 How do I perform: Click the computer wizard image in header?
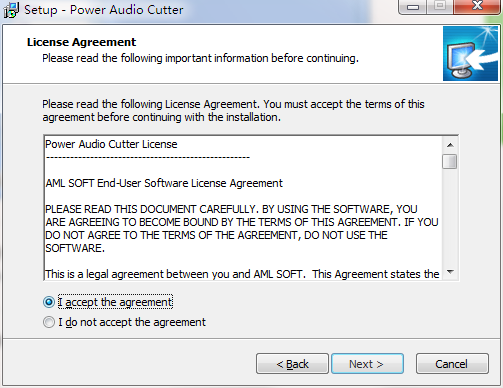click(470, 53)
